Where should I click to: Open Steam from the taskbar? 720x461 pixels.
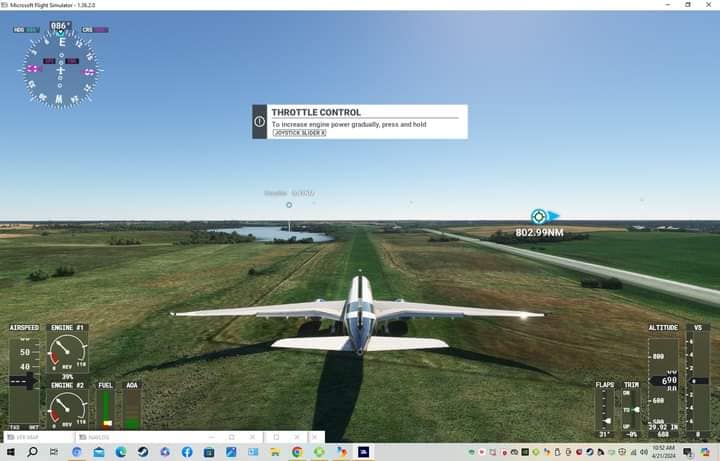(x=143, y=452)
